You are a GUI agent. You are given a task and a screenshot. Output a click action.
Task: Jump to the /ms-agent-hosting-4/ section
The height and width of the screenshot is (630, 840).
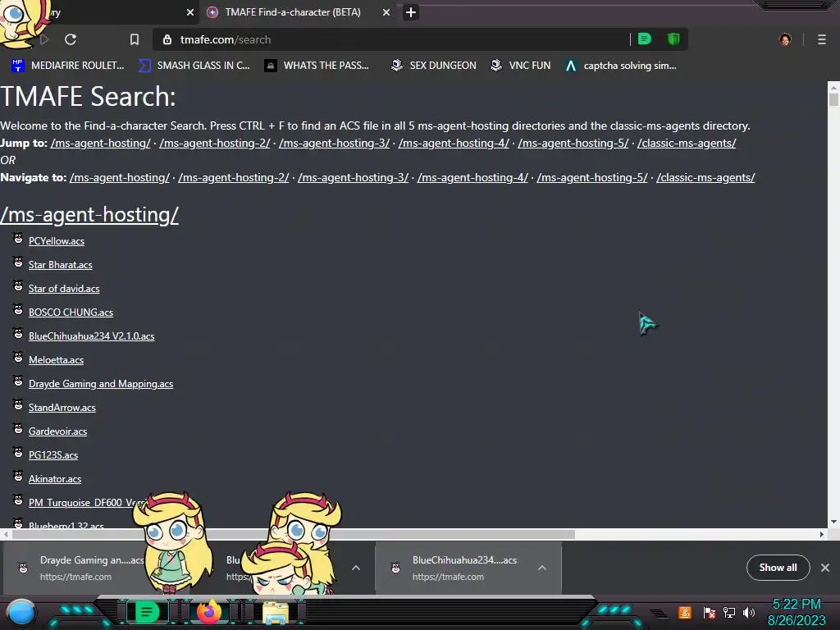(x=454, y=143)
